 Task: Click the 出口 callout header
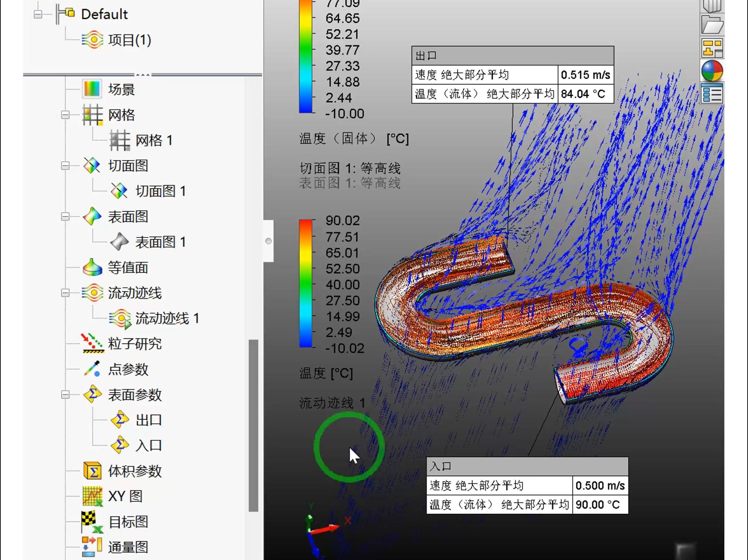pyautogui.click(x=513, y=56)
